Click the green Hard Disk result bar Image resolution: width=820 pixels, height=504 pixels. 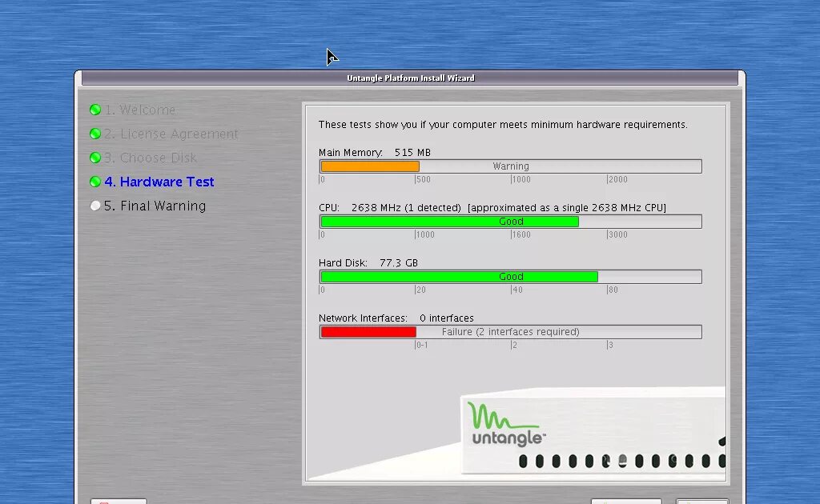[459, 277]
